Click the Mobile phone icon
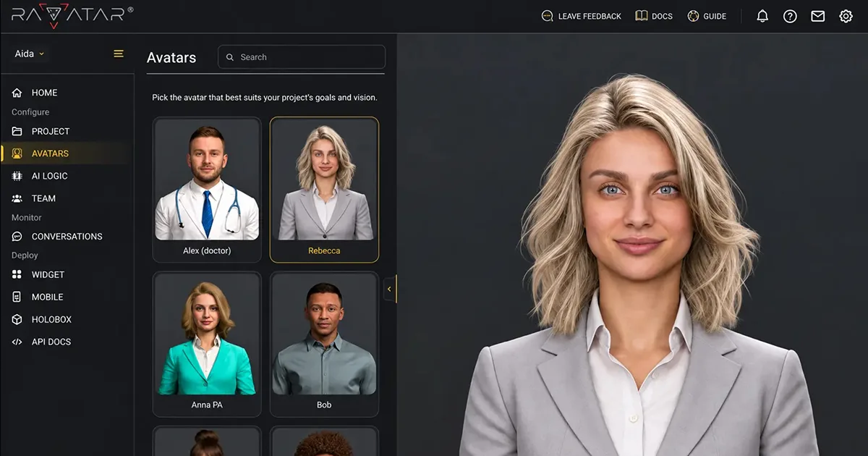This screenshot has height=456, width=868. 17,297
